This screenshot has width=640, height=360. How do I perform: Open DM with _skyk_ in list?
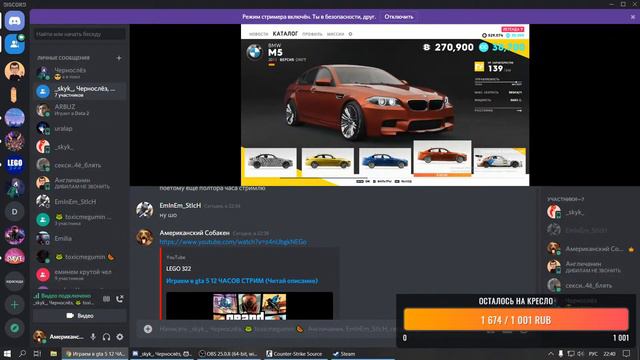[80, 147]
